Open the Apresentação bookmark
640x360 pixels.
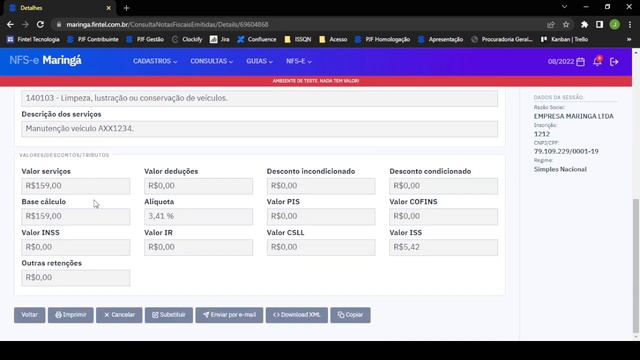tap(441, 40)
